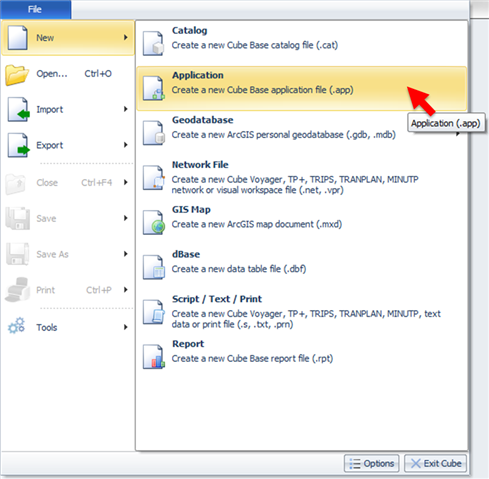Click the Exit Cube button

435,463
